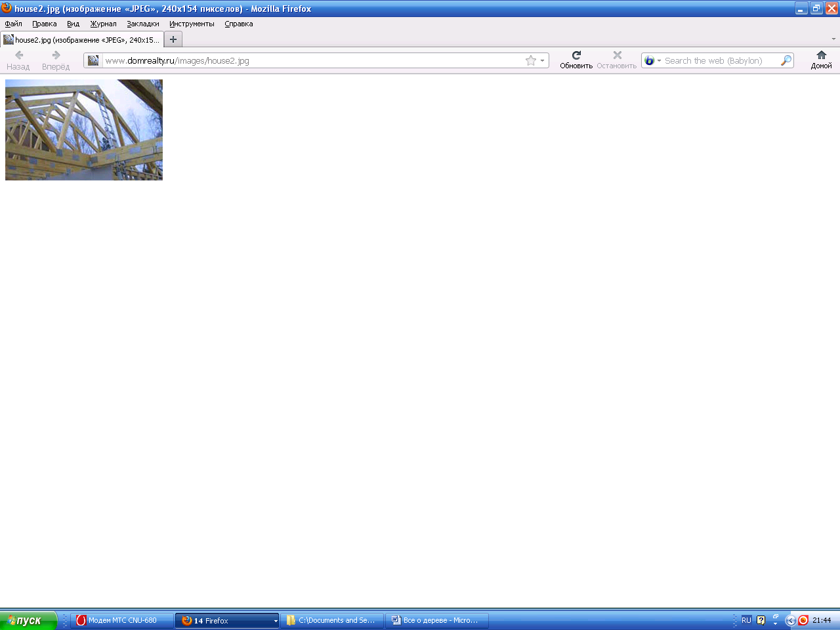Click the clock showing 21:44
Viewport: 840px width, 630px height.
coord(822,620)
